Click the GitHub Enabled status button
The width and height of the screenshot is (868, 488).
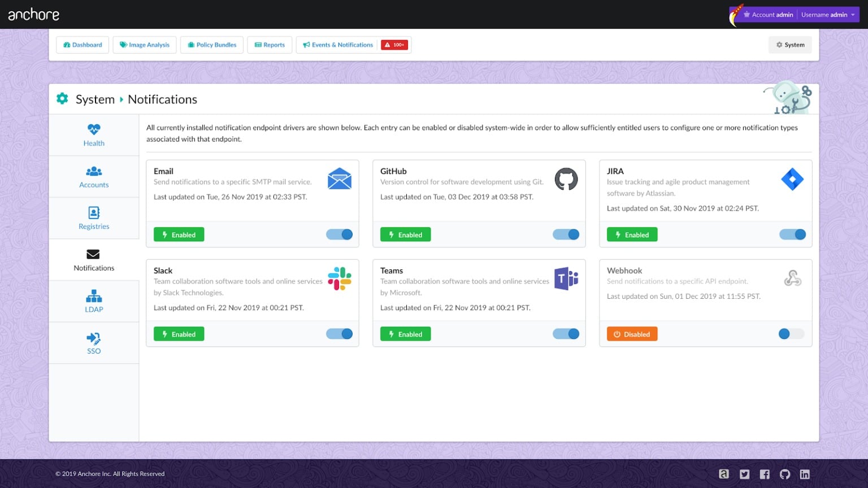(406, 234)
